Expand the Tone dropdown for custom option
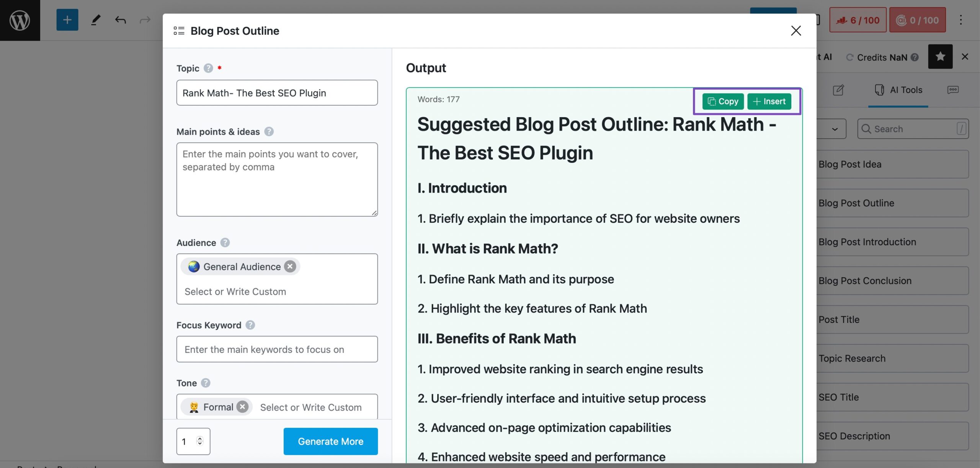 point(311,407)
